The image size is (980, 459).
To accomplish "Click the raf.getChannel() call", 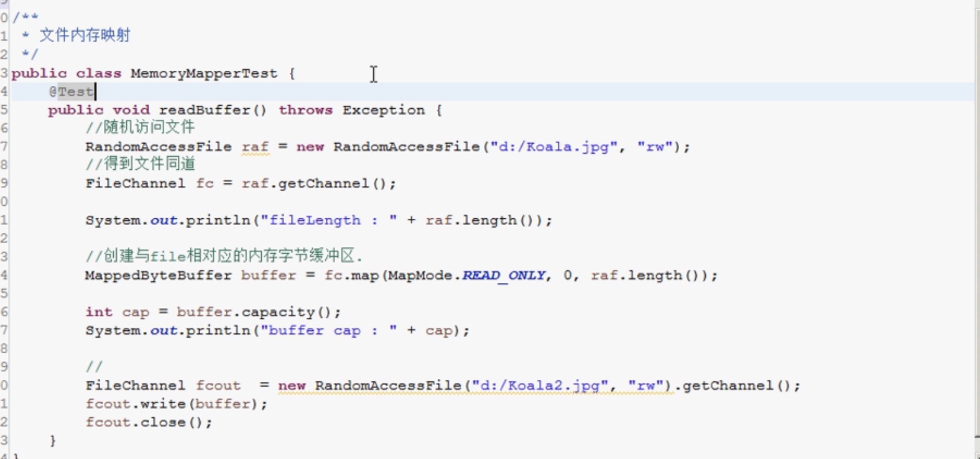I will (314, 183).
